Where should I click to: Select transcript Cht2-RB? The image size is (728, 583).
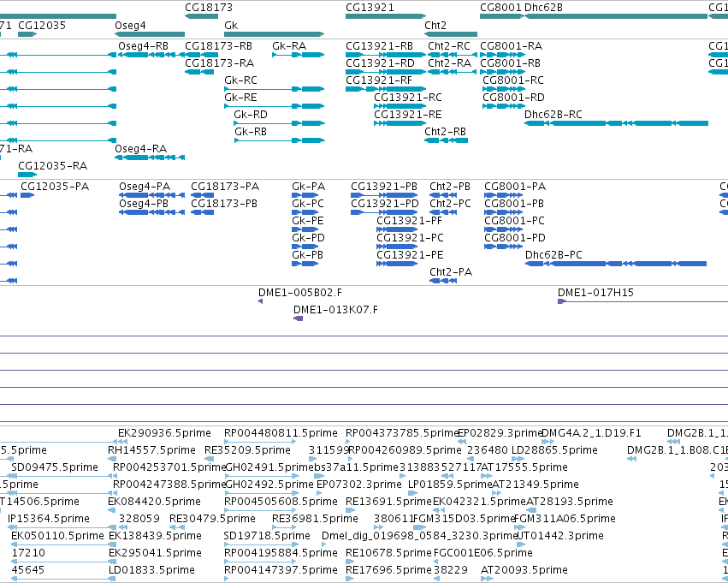447,140
